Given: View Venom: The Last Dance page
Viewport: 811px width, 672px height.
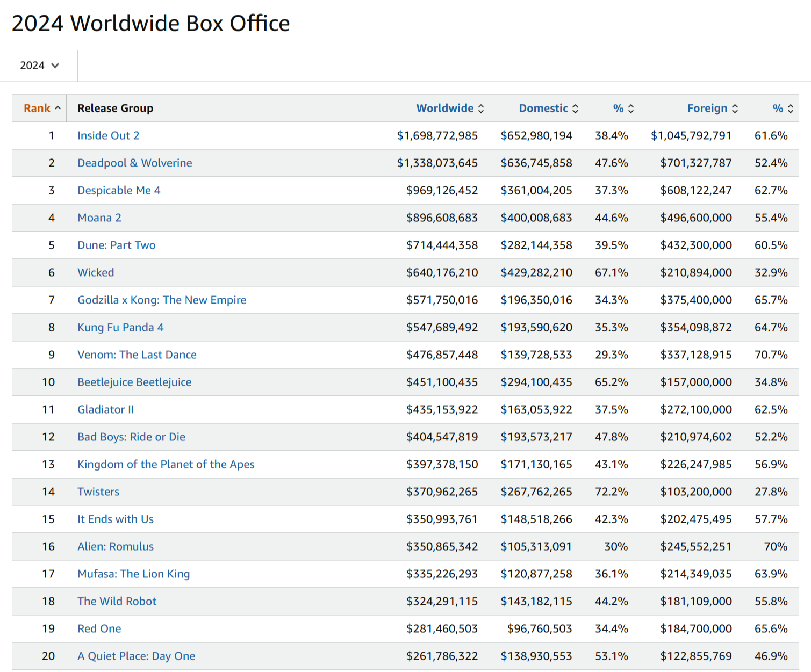Looking at the screenshot, I should (137, 355).
